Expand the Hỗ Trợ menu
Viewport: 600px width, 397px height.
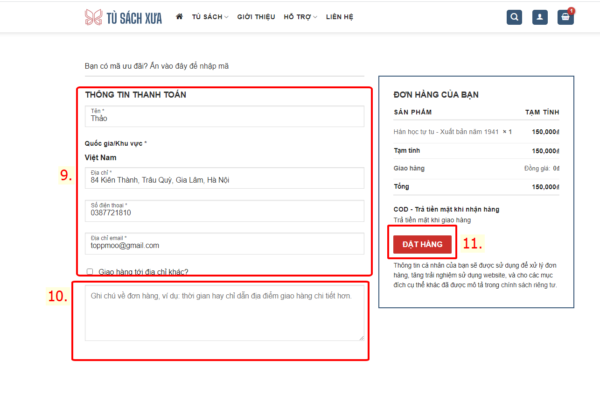pyautogui.click(x=300, y=17)
